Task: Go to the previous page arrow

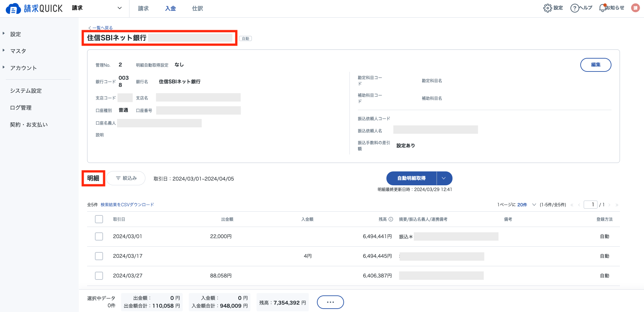Action: pyautogui.click(x=579, y=205)
